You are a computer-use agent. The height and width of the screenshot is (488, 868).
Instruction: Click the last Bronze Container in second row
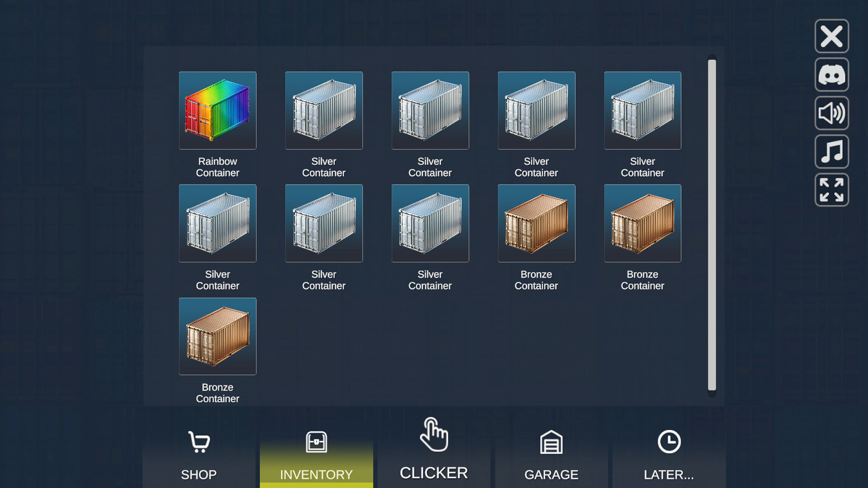(x=642, y=223)
